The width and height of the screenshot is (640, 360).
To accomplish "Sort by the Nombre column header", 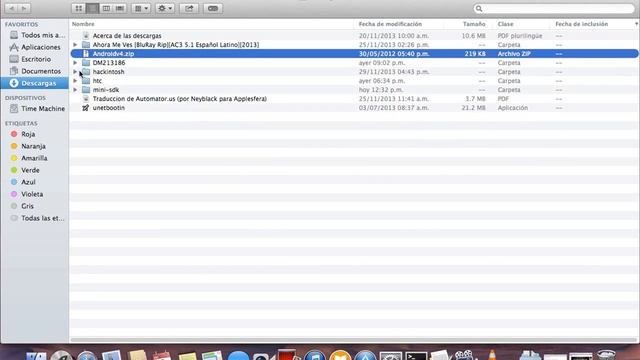I will [83, 24].
